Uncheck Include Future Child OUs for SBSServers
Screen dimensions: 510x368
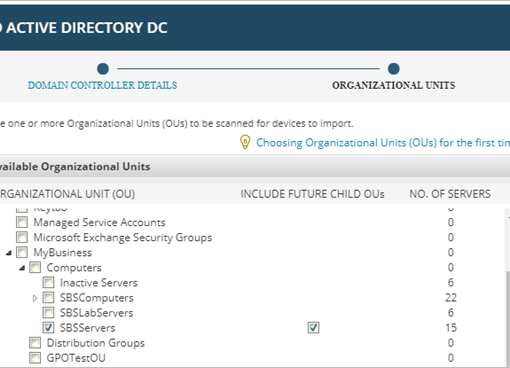[x=313, y=328]
